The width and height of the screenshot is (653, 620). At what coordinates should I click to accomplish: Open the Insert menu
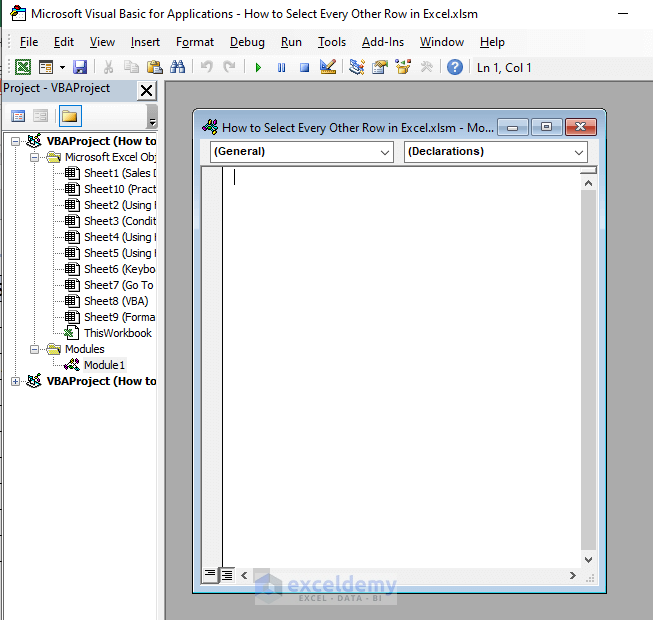pyautogui.click(x=145, y=42)
